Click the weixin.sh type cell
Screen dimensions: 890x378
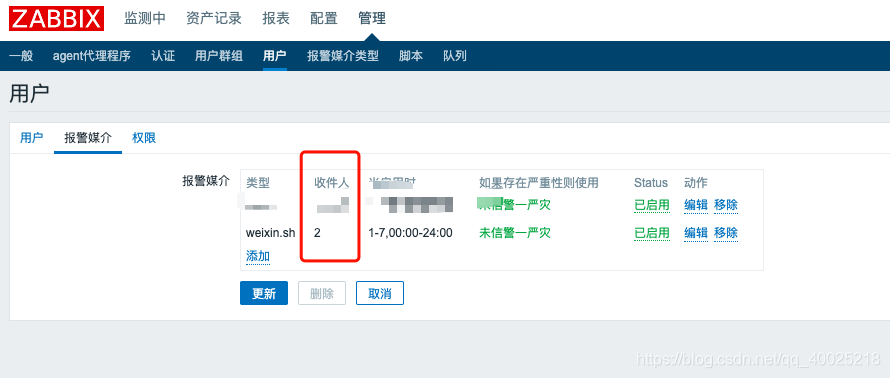tap(270, 233)
